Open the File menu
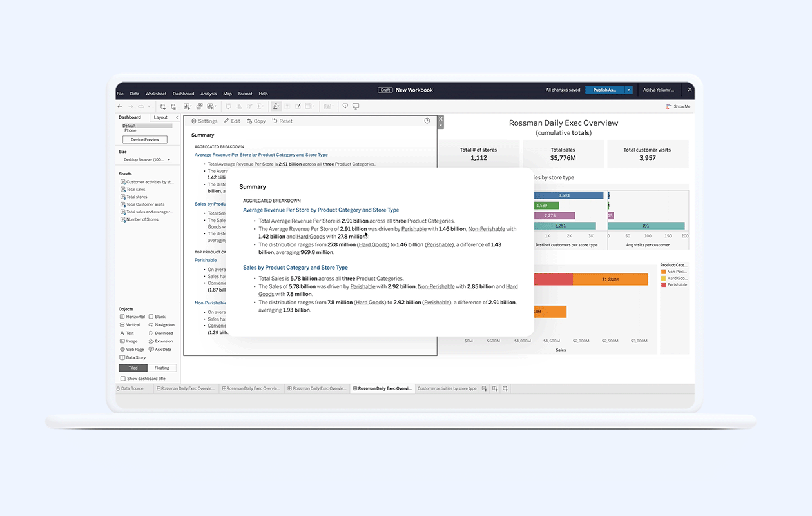This screenshot has height=516, width=812. tap(120, 94)
